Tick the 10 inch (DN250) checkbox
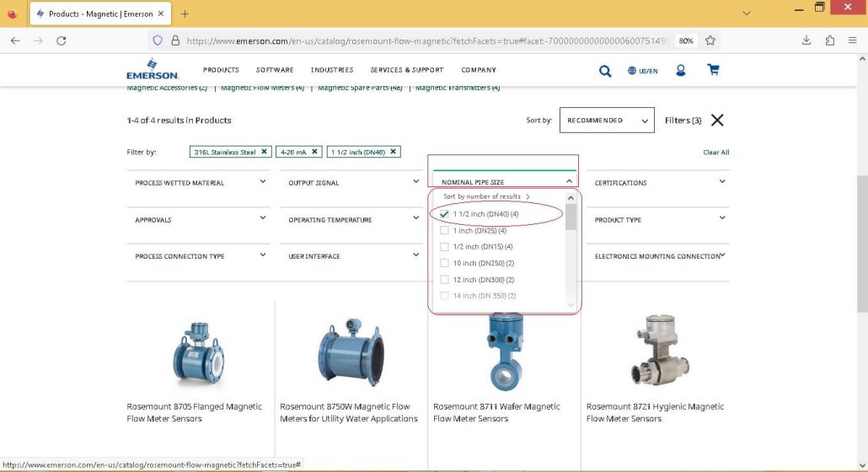Viewport: 868px width, 472px height. [x=444, y=263]
